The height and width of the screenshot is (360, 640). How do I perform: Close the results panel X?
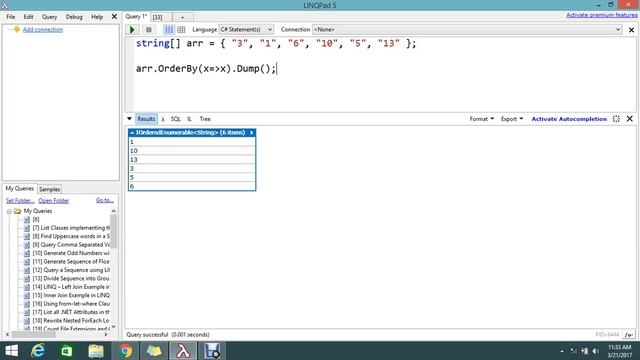click(x=630, y=119)
